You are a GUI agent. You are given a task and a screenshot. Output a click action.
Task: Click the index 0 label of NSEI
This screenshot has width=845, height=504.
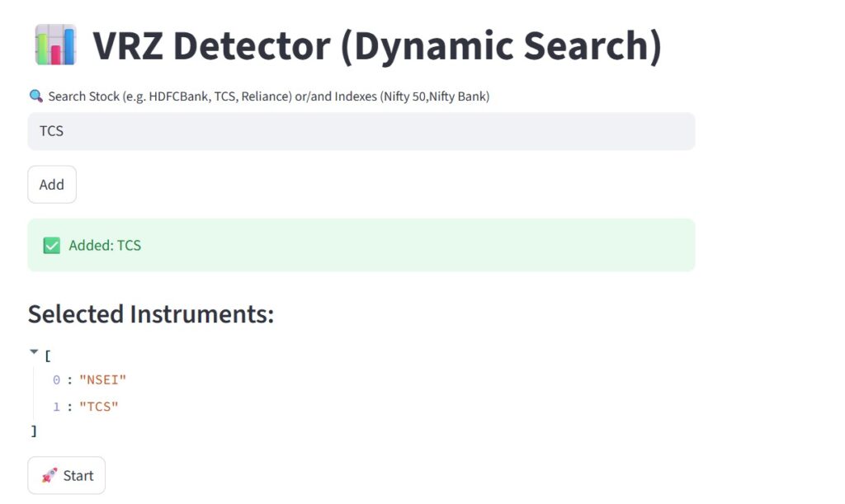pos(56,379)
